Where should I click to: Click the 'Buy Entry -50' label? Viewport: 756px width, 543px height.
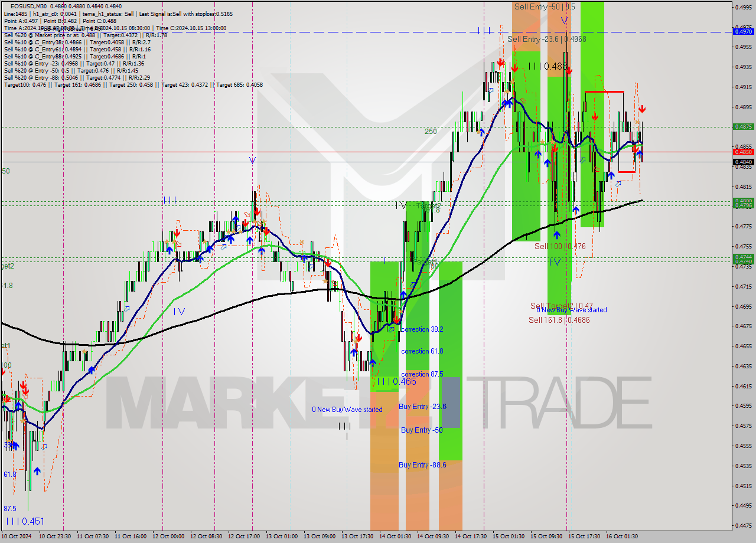tap(422, 430)
